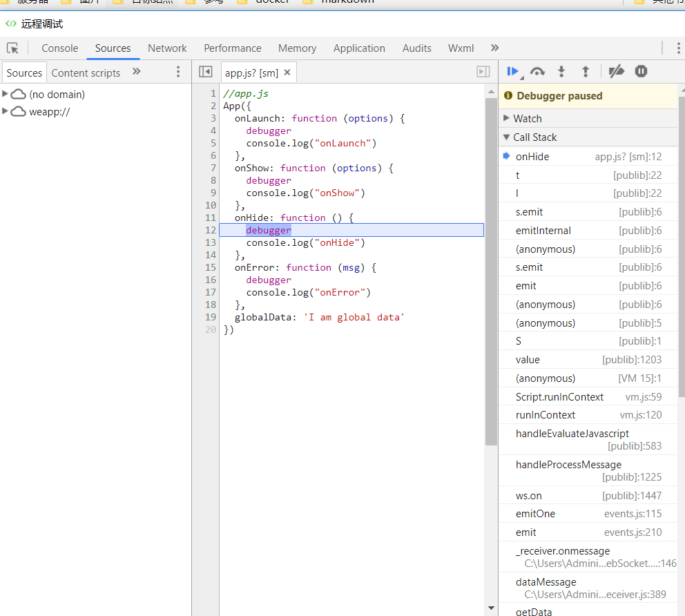This screenshot has width=685, height=616.
Task: Toggle the Deactivate breakpoints icon
Action: [x=617, y=71]
